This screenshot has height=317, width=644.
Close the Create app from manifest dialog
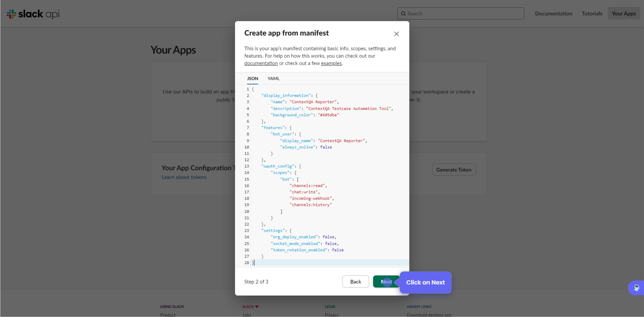(x=396, y=34)
